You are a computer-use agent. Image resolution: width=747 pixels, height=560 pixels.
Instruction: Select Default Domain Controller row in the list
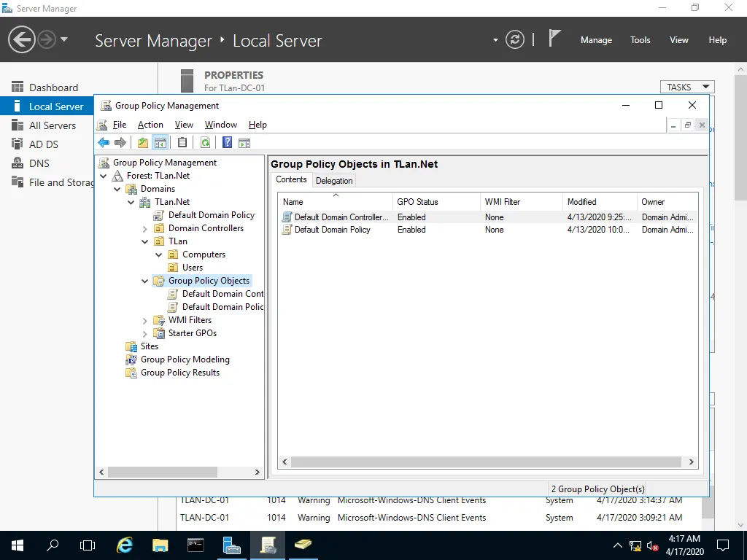488,217
